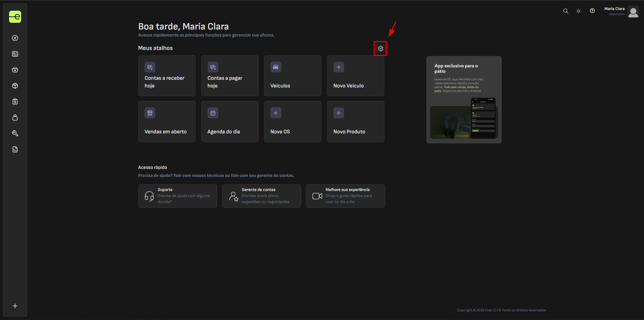The height and width of the screenshot is (320, 644).
Task: Open the Maria Clara profile menu
Action: 621,11
